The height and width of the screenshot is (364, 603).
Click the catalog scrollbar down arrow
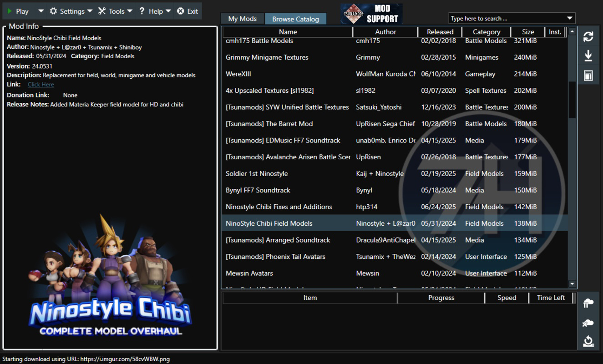[572, 284]
